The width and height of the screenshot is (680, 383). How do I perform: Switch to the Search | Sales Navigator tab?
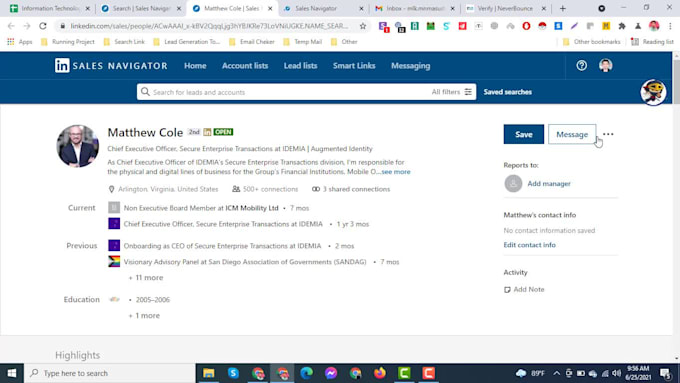(x=140, y=8)
